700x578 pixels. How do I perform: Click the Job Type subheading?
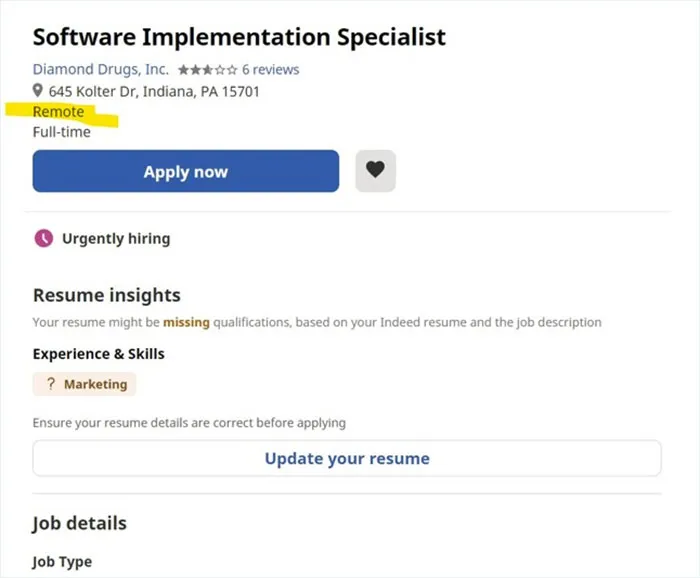62,562
